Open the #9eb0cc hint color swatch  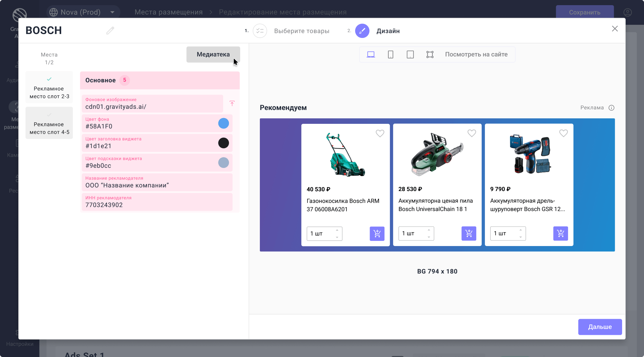click(223, 162)
